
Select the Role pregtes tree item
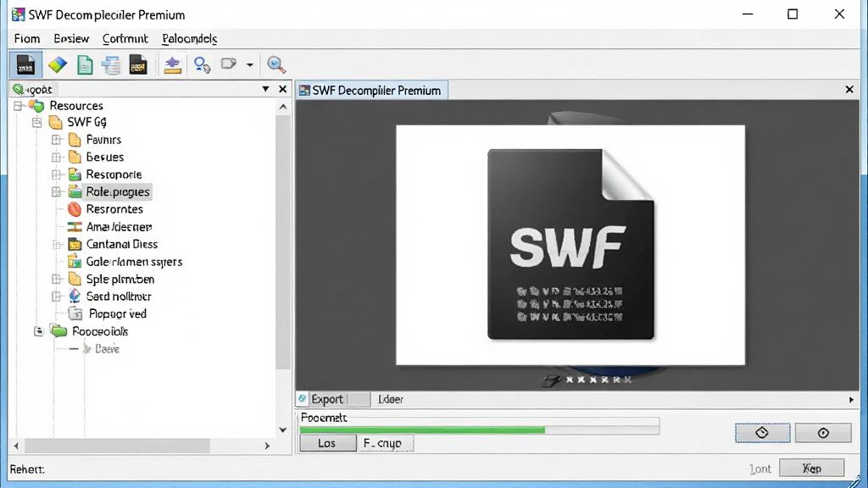point(118,192)
